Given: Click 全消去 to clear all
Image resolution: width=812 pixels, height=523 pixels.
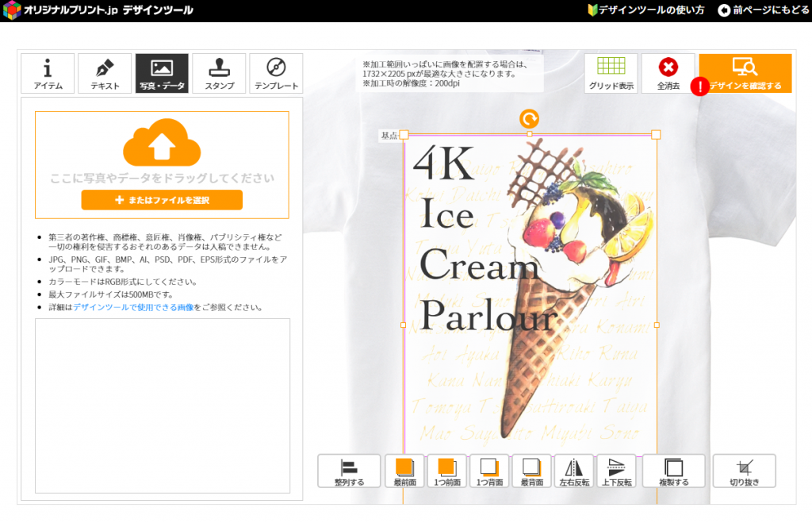Looking at the screenshot, I should 668,73.
